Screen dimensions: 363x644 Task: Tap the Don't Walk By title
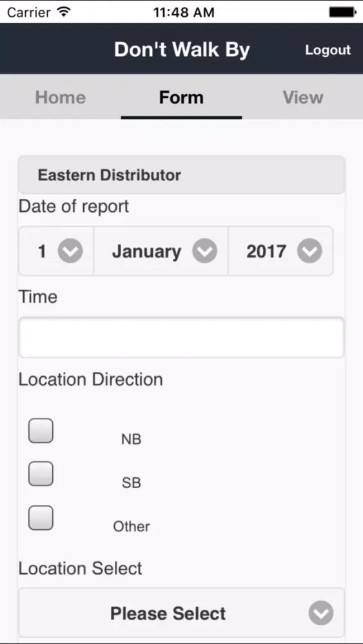pyautogui.click(x=182, y=50)
